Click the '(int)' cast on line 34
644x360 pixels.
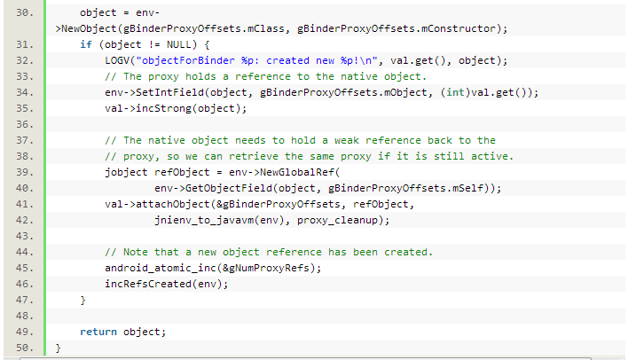(x=455, y=92)
